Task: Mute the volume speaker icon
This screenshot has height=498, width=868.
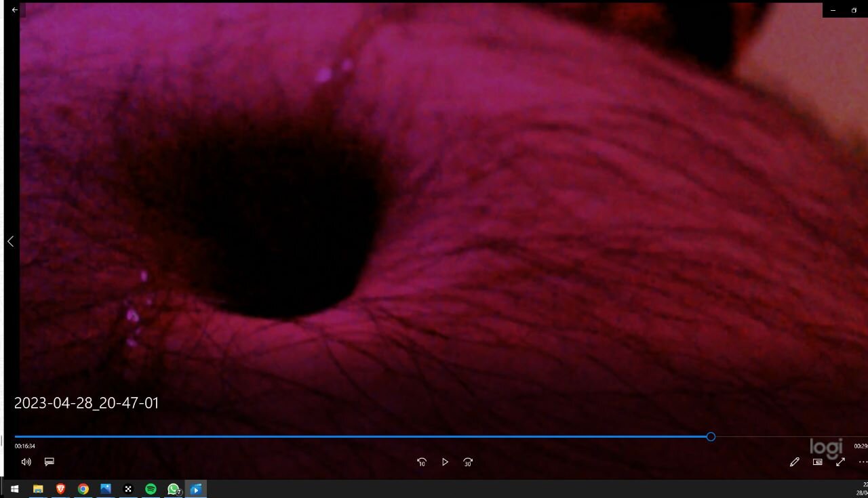Action: point(26,462)
